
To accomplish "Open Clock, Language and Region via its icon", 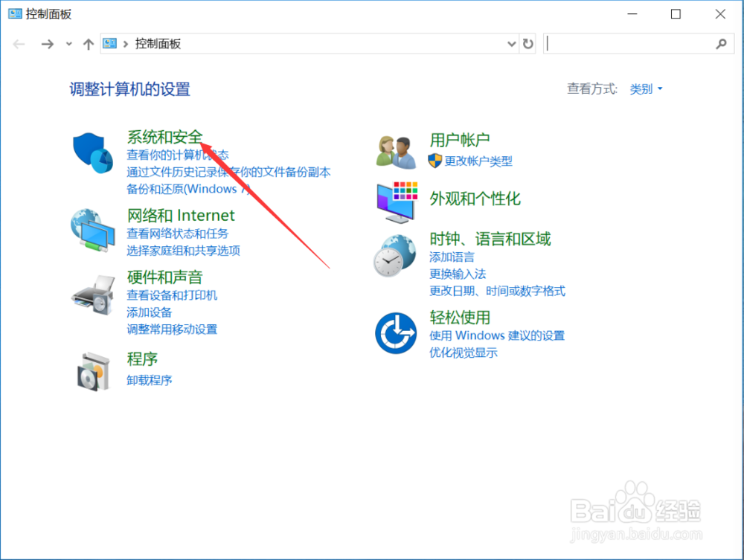I will [x=395, y=255].
